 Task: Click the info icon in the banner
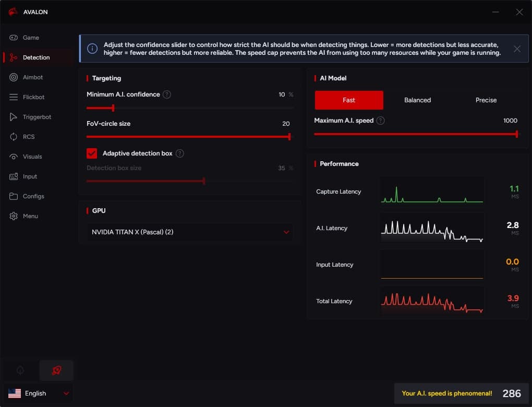tap(92, 49)
